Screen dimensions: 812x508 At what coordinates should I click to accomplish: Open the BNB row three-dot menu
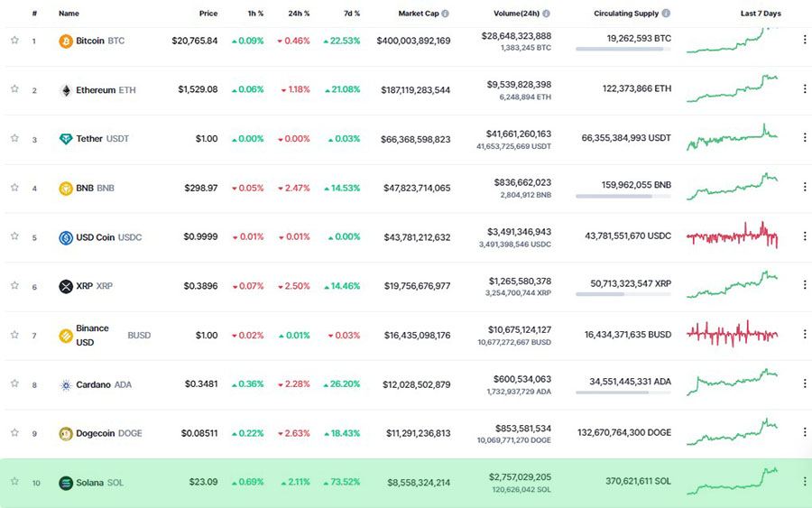[x=804, y=187]
